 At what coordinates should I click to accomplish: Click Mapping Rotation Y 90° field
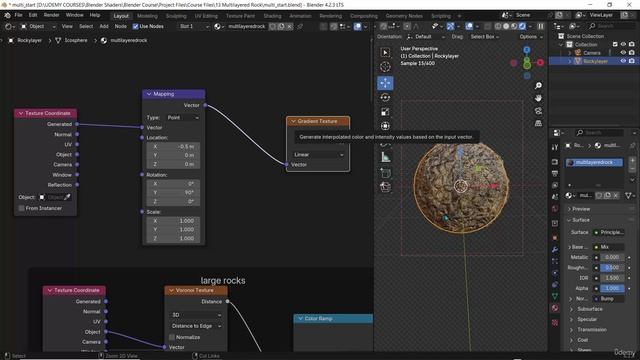173,193
